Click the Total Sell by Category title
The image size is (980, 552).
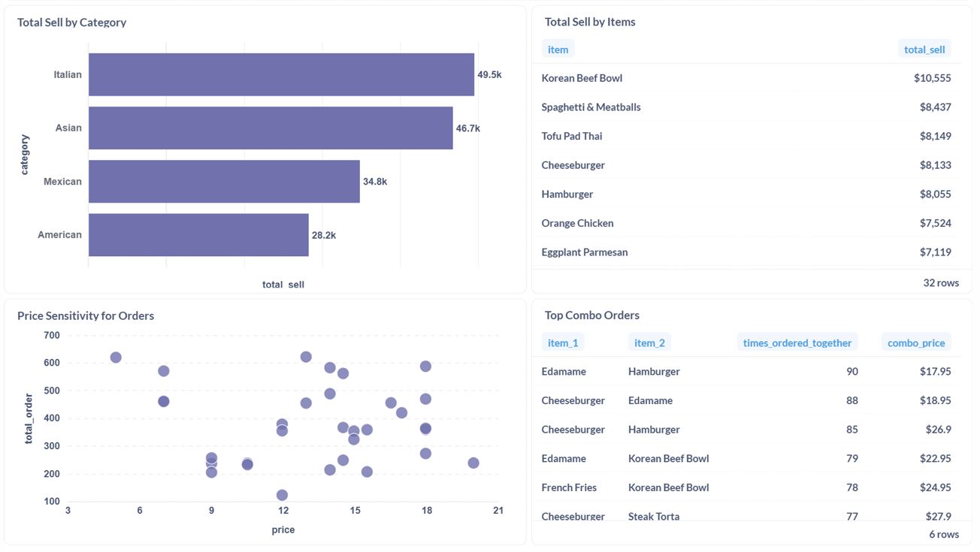click(x=72, y=23)
